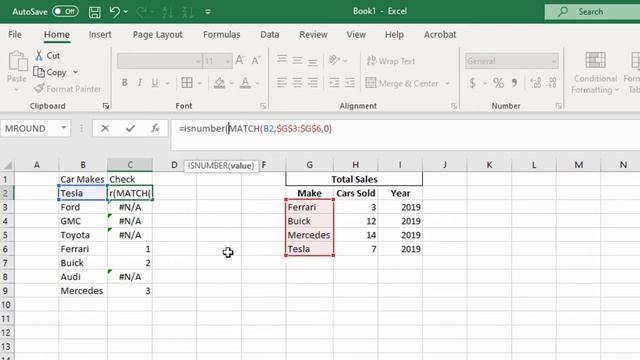Viewport: 640px width, 360px height.
Task: Switch to the Page Layout tab
Action: coord(158,35)
